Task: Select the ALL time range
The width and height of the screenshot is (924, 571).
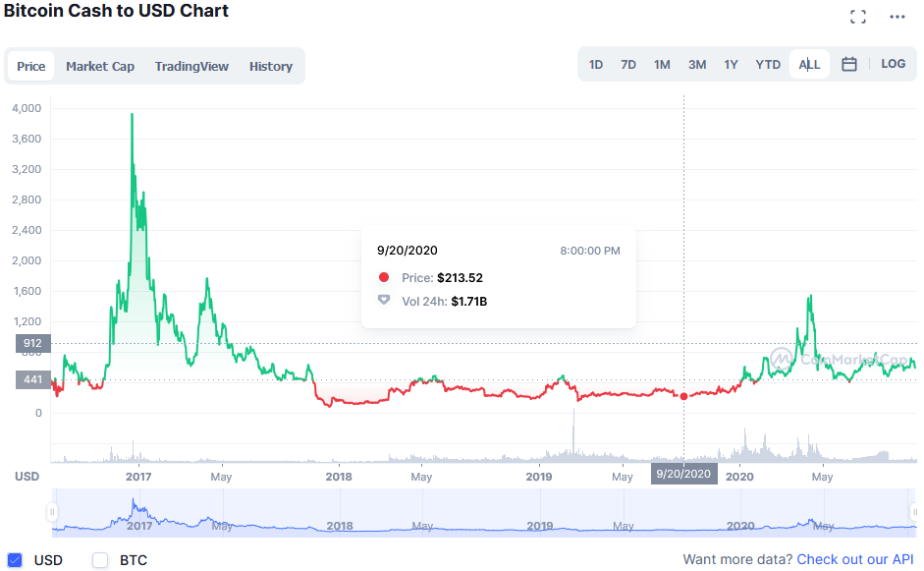Action: click(810, 64)
